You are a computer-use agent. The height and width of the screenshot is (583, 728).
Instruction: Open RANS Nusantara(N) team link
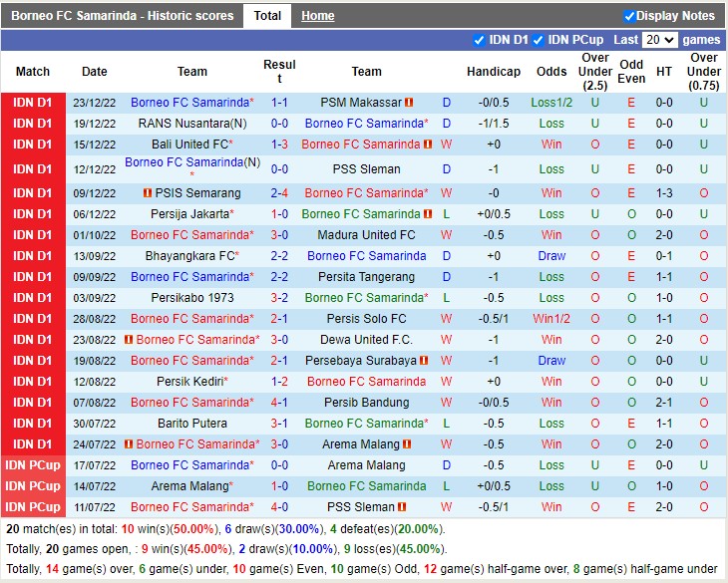(192, 124)
